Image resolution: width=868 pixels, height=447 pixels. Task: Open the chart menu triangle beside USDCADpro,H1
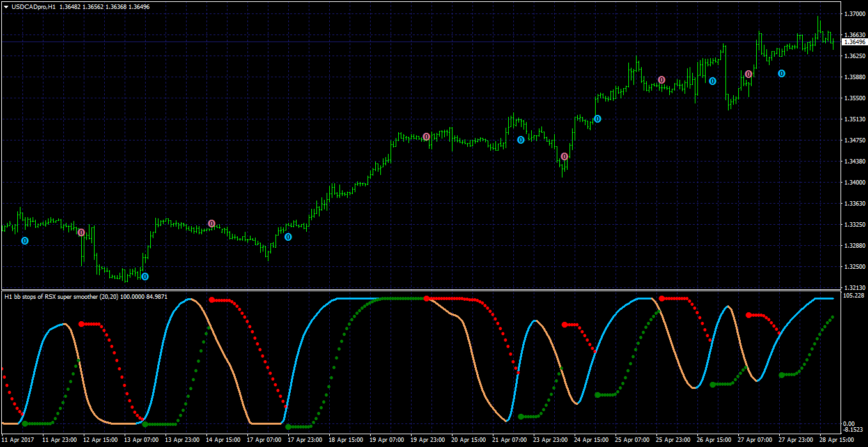click(x=6, y=6)
